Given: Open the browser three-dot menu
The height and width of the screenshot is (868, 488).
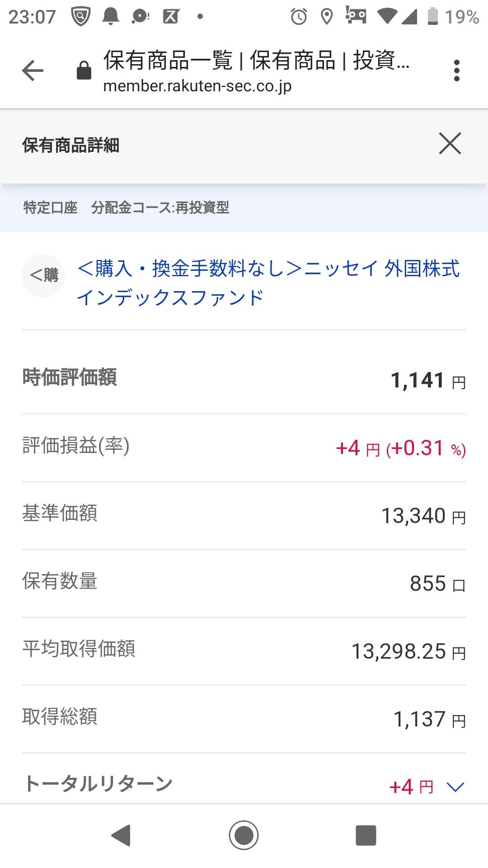Looking at the screenshot, I should click(x=456, y=71).
